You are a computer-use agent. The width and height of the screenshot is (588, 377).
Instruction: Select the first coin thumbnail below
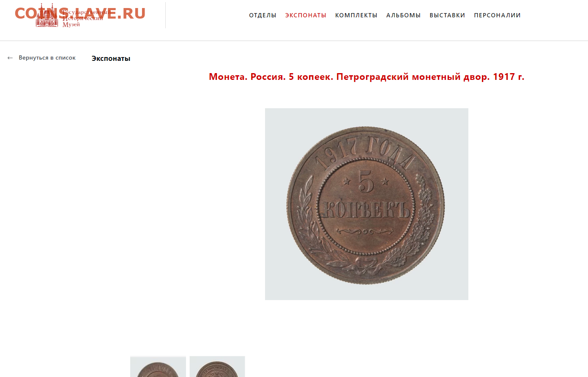(x=158, y=366)
